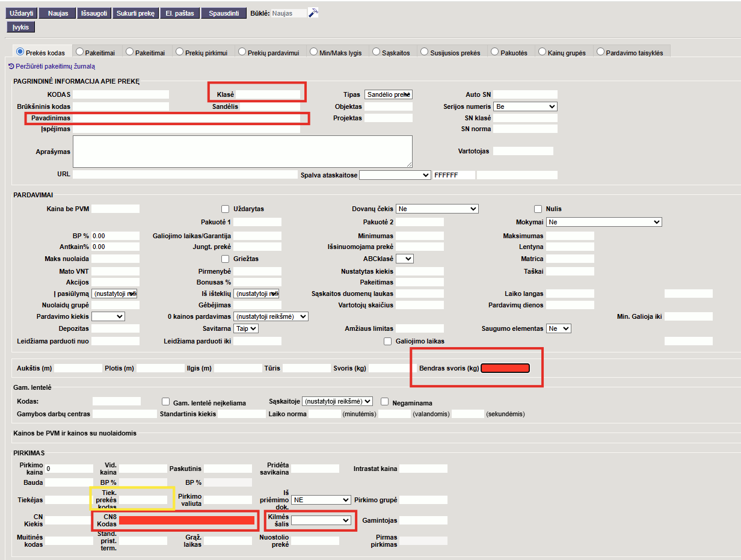The image size is (741, 560).
Task: Click the Auto SN field
Action: [525, 94]
